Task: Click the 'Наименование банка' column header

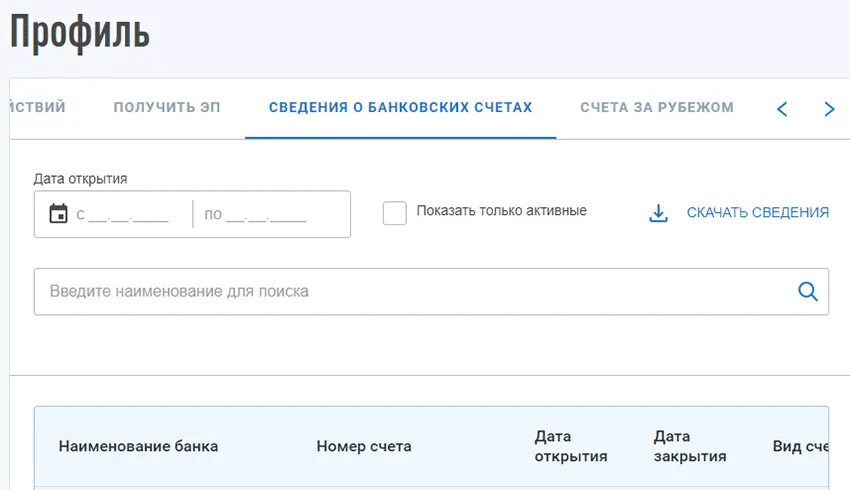Action: [138, 447]
